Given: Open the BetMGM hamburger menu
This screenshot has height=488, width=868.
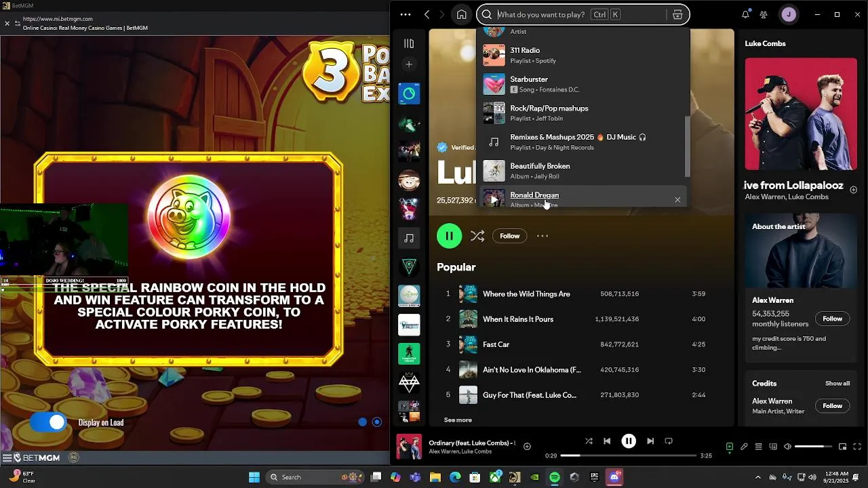Looking at the screenshot, I should (x=7, y=457).
